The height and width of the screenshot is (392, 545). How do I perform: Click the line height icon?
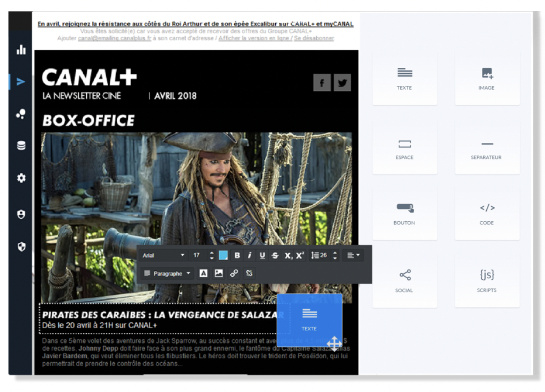pos(315,255)
